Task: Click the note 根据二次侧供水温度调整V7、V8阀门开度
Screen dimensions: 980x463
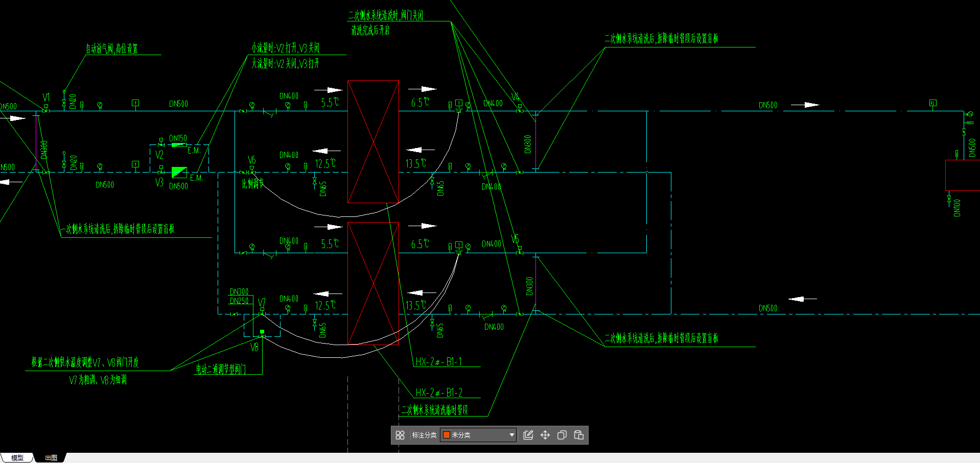Action: [85, 362]
